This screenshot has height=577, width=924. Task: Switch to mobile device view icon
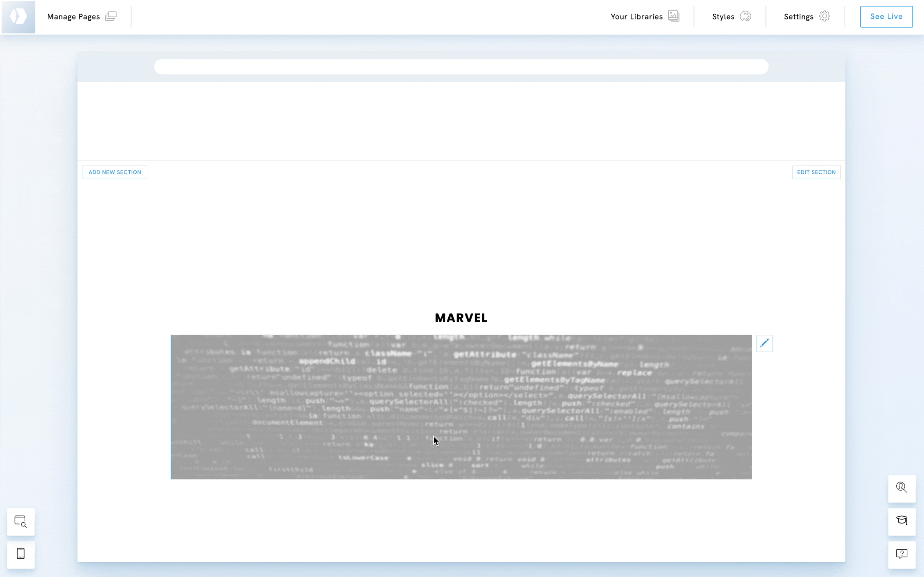21,554
